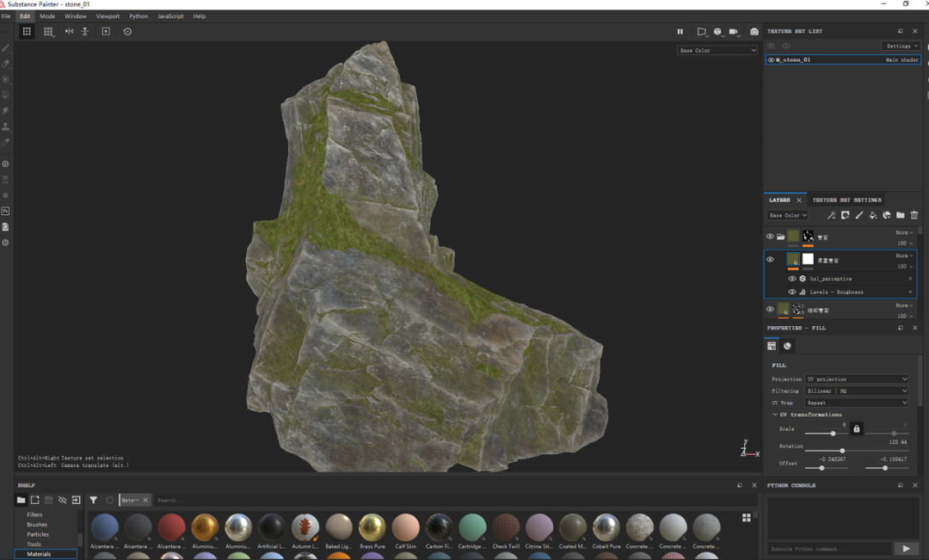929x560 pixels.
Task: Select the Paint brush tool
Action: 6,47
